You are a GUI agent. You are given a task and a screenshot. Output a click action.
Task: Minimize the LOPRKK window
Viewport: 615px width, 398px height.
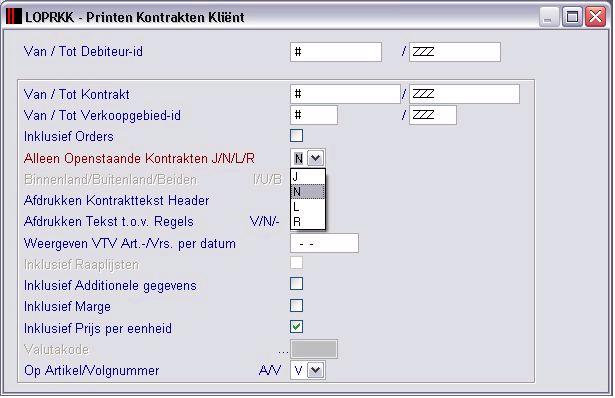(x=548, y=17)
